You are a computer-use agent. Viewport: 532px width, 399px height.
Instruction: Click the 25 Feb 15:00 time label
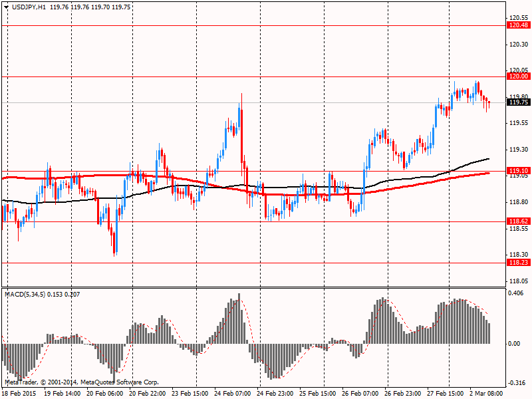point(318,394)
